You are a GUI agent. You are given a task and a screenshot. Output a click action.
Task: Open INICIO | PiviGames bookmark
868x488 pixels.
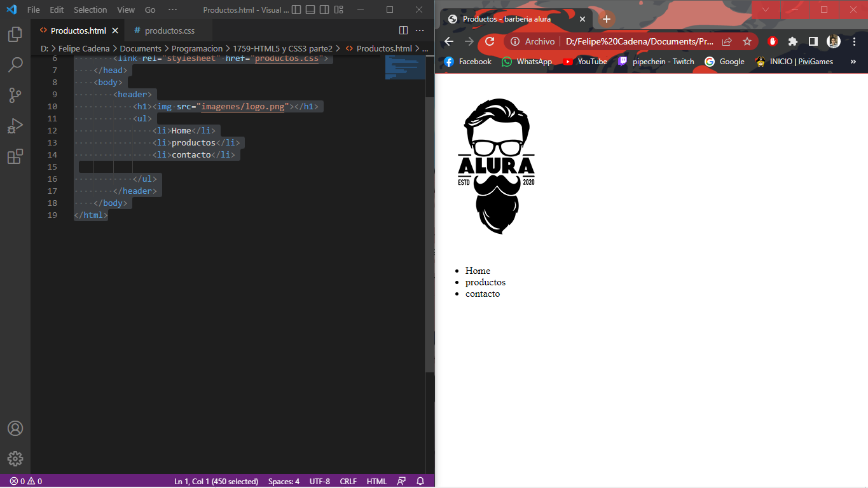(x=794, y=62)
